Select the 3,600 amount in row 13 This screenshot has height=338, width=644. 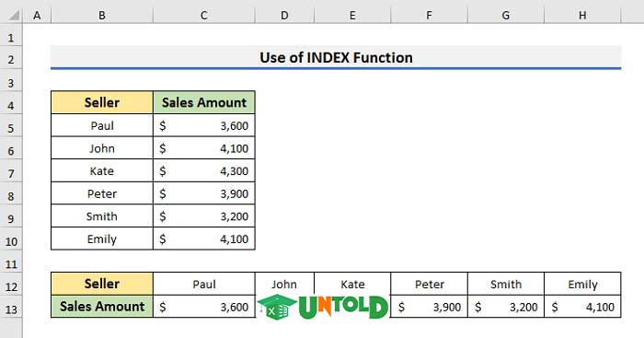(203, 307)
